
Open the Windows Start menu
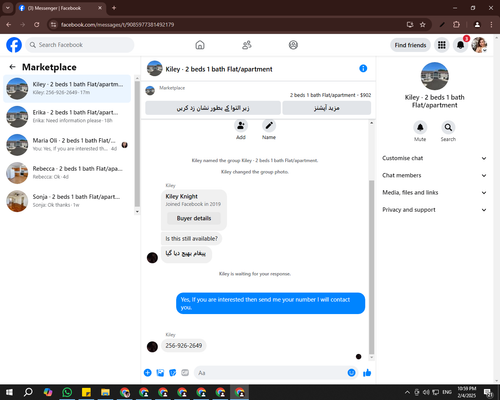pos(9,392)
